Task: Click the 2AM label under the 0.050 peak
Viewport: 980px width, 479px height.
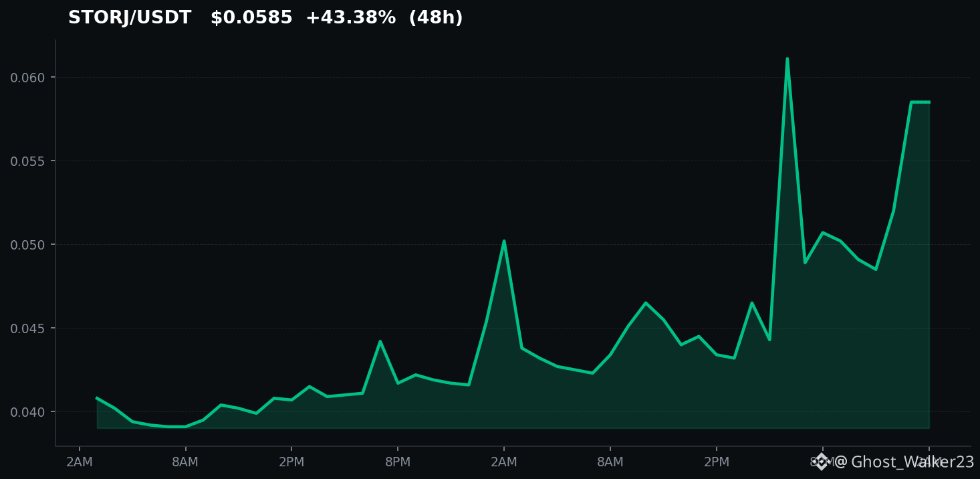Action: pyautogui.click(x=504, y=462)
